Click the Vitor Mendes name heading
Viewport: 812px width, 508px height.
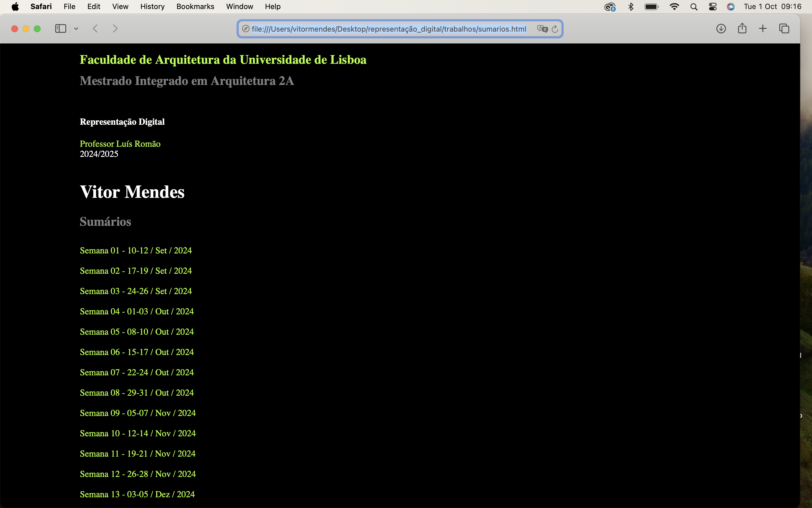click(x=132, y=192)
